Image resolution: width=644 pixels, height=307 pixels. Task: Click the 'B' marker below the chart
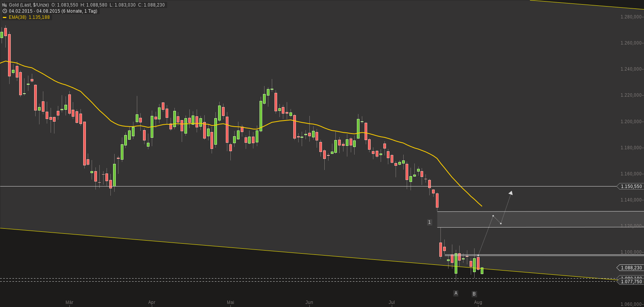coord(474,294)
